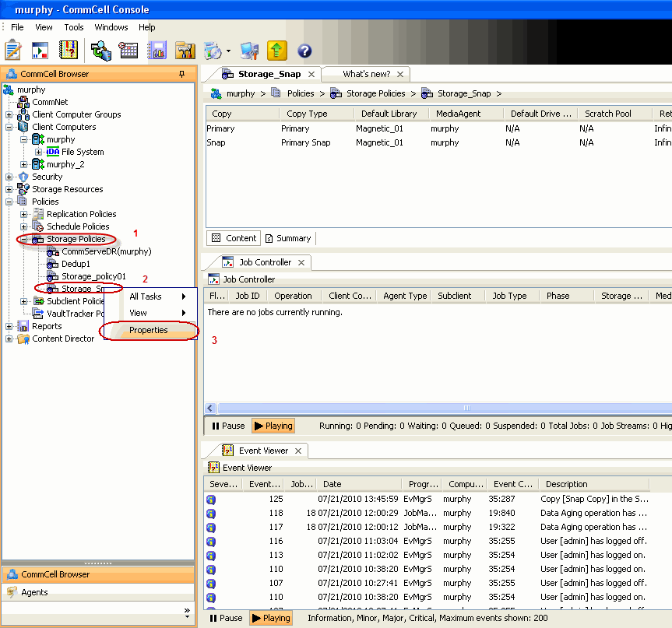Expand panel buttons chevron at browser bottom

click(187, 612)
